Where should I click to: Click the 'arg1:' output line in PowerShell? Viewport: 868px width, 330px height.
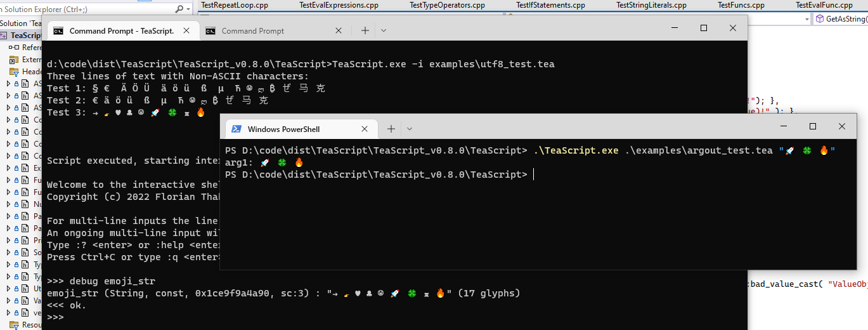coord(264,162)
